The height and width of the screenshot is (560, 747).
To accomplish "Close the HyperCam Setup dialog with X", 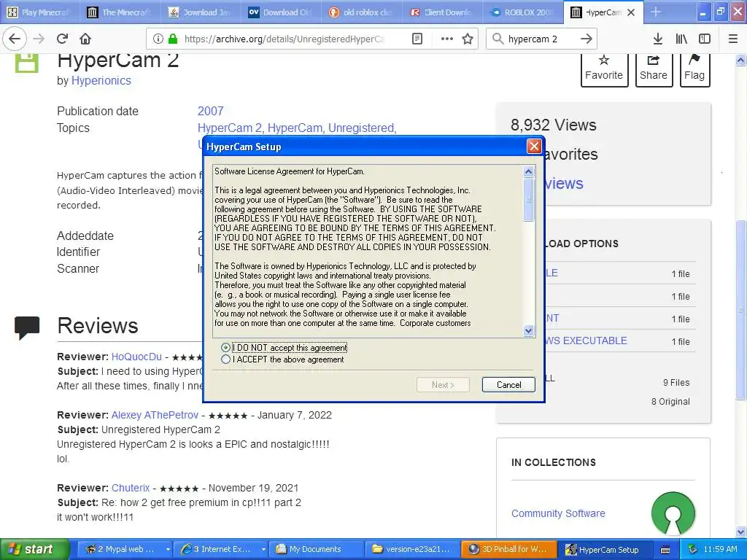I will [534, 146].
